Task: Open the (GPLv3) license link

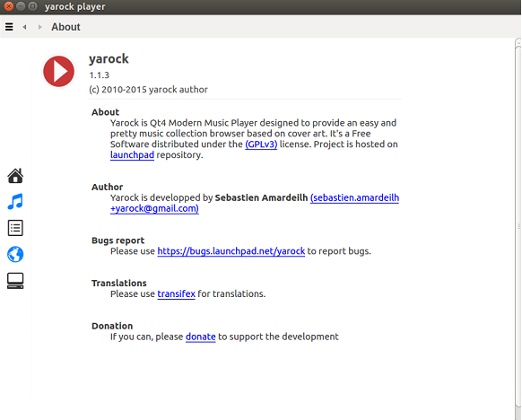Action: click(261, 144)
